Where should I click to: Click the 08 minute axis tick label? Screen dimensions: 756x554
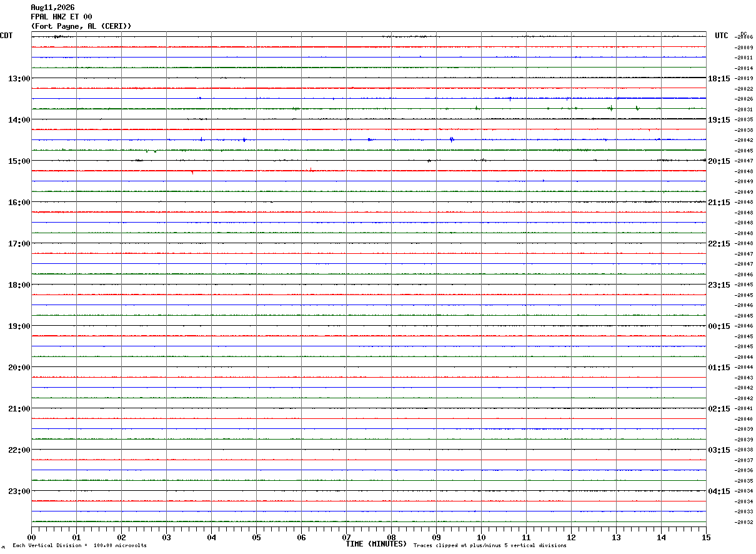[x=391, y=537]
